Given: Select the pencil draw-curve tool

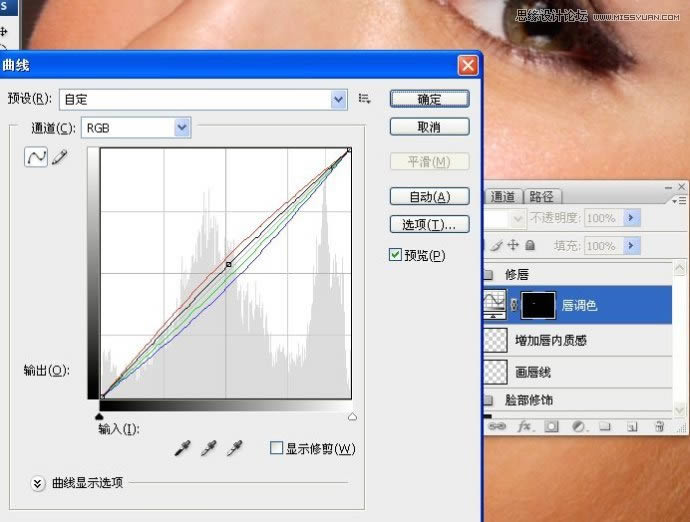Looking at the screenshot, I should [59, 158].
